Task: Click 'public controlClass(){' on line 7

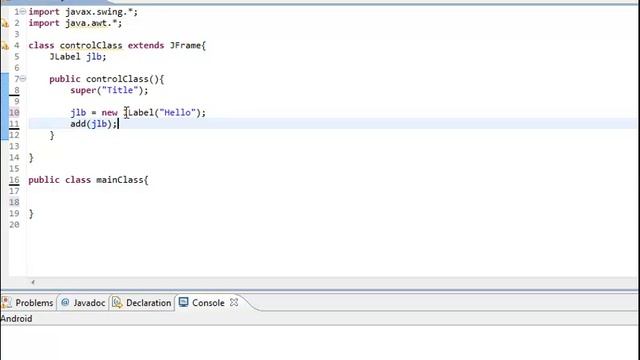Action: coord(107,79)
